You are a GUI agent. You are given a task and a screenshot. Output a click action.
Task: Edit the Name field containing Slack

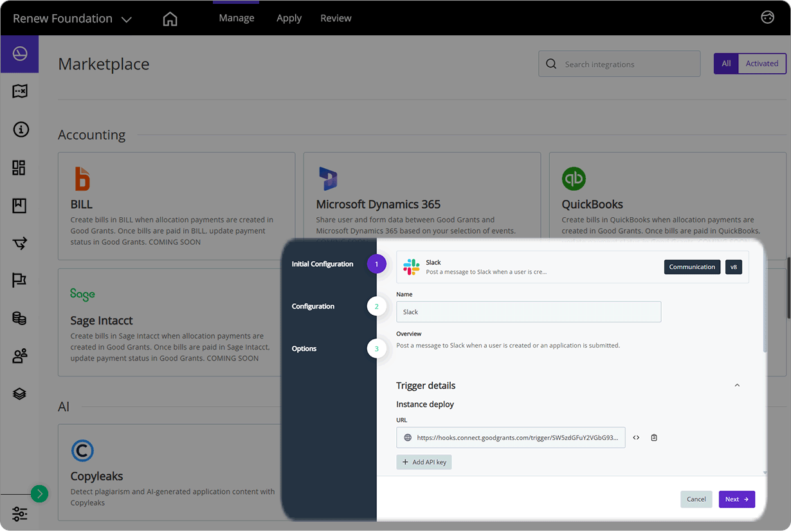pos(529,312)
